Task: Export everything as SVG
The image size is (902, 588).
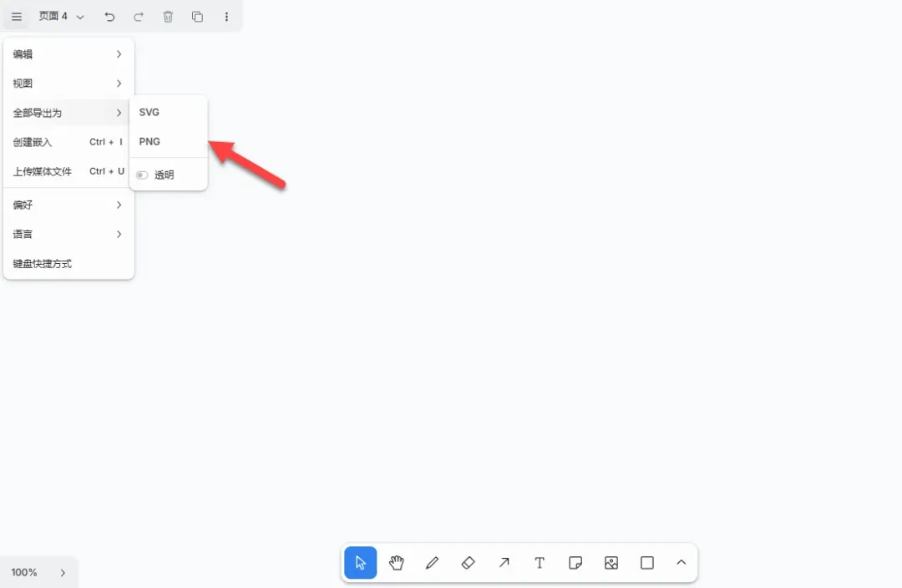Action: tap(150, 113)
